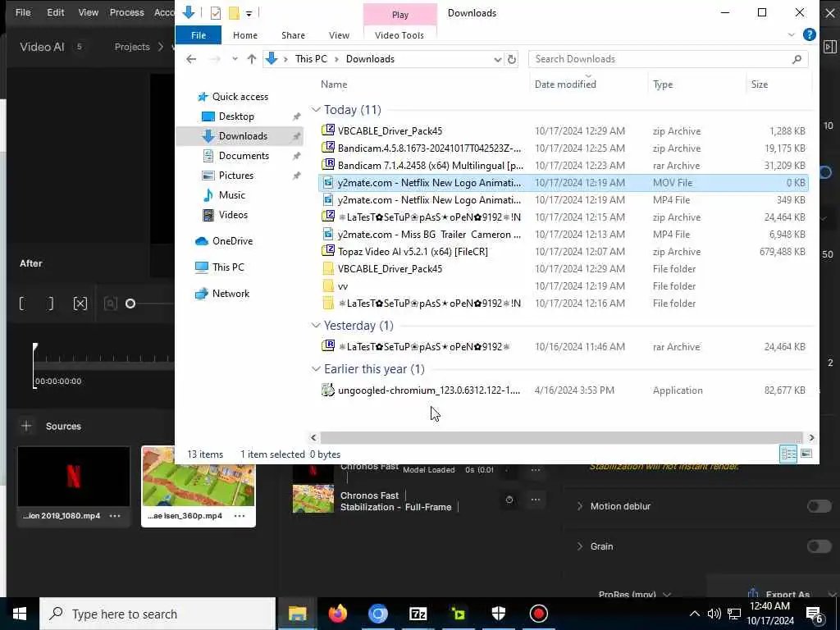Open the recent locations dropdown arrow

(235, 59)
